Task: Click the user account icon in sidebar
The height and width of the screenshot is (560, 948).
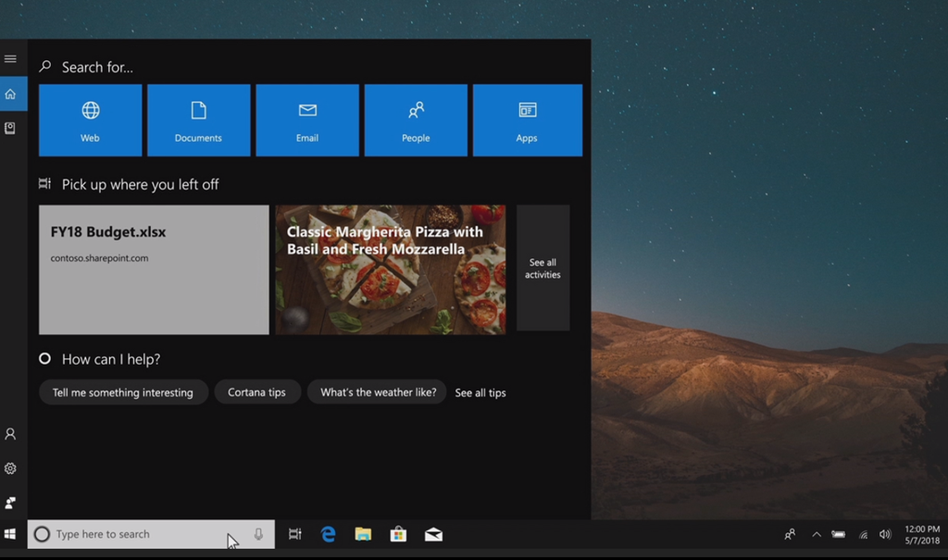Action: pos(10,434)
